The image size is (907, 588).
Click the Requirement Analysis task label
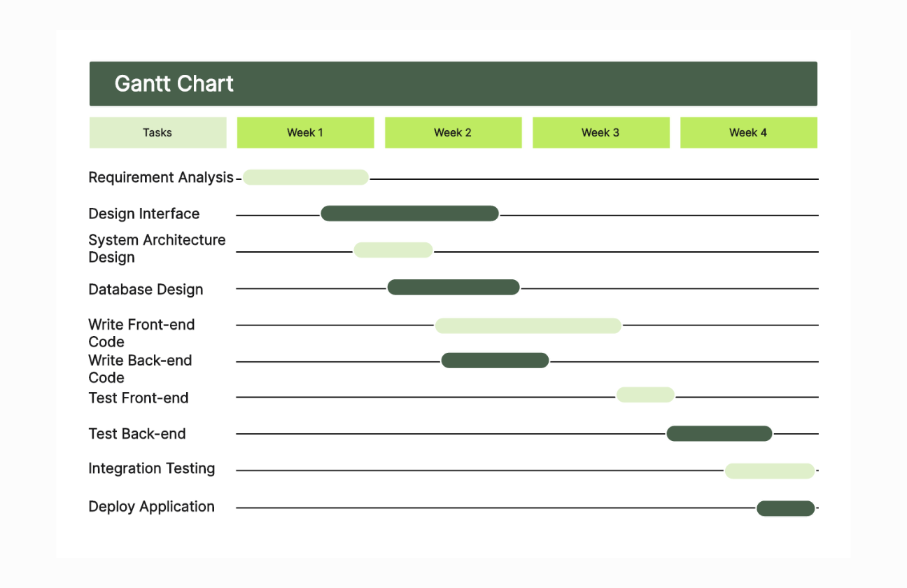tap(160, 178)
